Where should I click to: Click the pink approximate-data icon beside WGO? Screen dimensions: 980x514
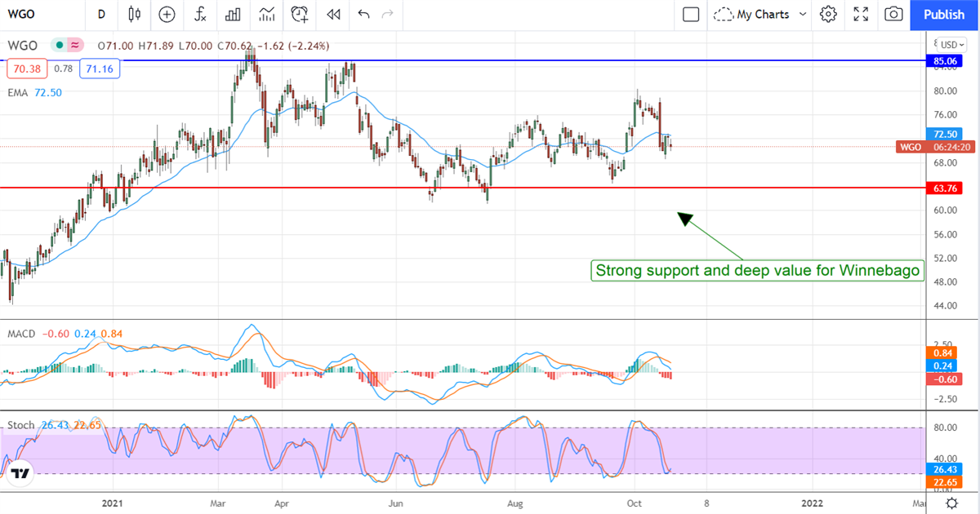[75, 45]
